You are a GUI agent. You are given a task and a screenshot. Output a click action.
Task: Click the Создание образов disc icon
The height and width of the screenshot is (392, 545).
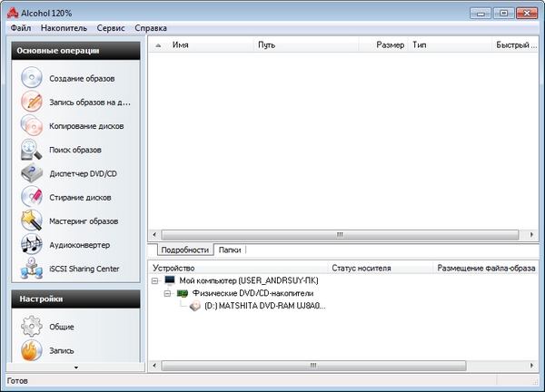(x=32, y=78)
